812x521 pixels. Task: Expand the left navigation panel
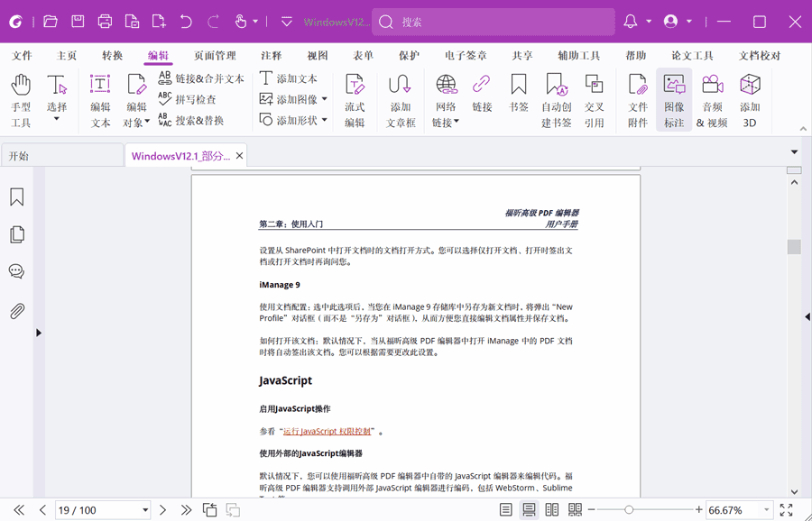[39, 333]
